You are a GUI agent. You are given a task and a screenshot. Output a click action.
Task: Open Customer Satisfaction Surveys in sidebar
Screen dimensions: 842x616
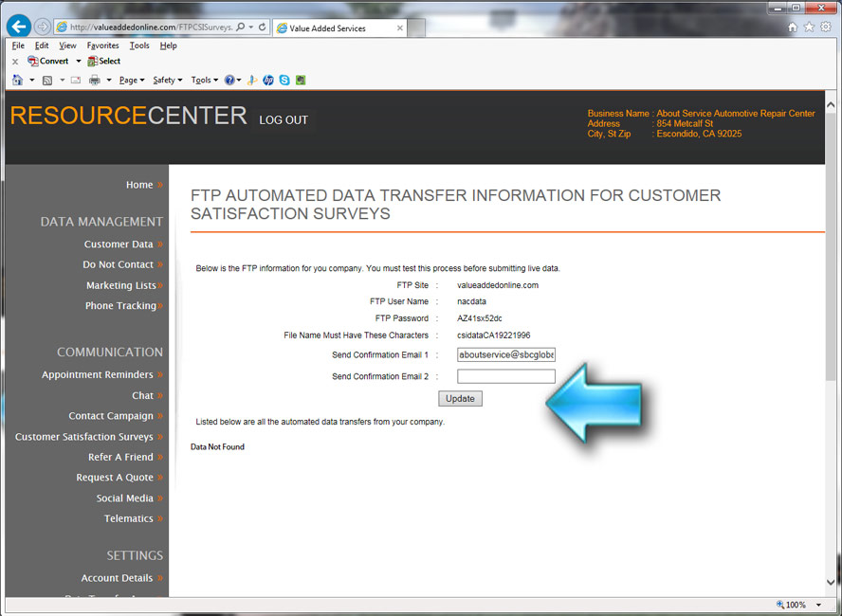coord(83,437)
